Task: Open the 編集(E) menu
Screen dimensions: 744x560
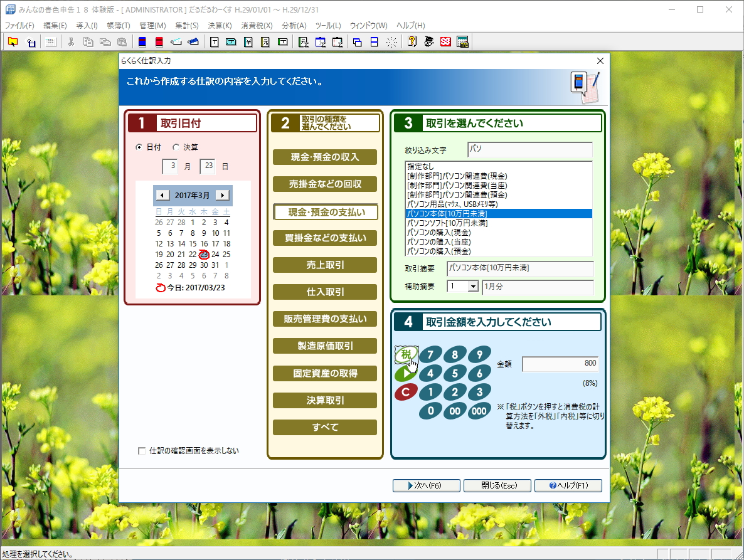Action: [x=55, y=26]
